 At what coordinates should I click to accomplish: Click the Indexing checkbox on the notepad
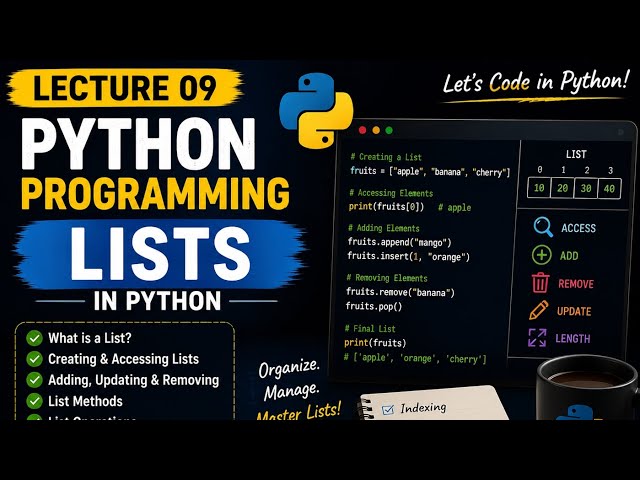pyautogui.click(x=387, y=409)
